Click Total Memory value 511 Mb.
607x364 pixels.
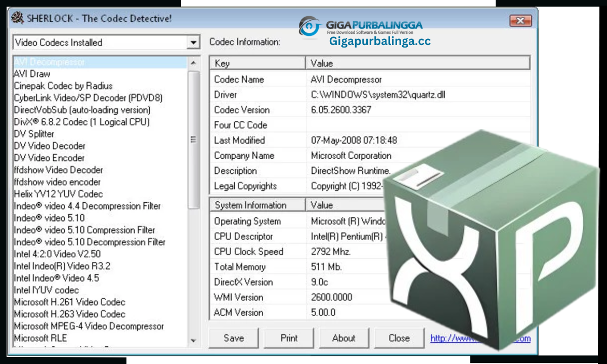326,266
